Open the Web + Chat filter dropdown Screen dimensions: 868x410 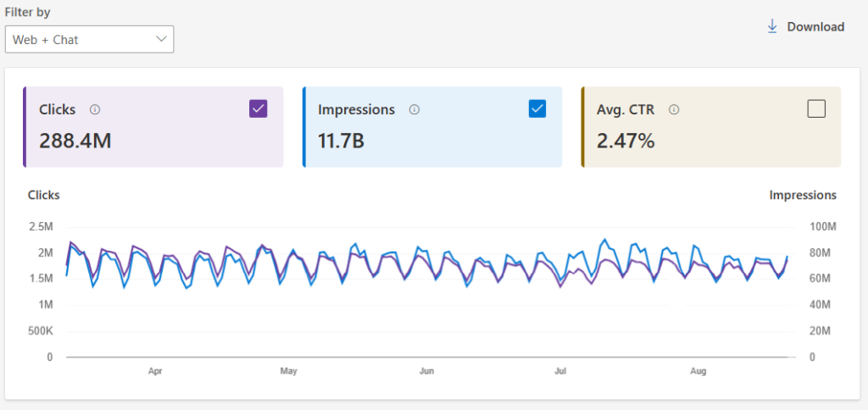pos(90,39)
